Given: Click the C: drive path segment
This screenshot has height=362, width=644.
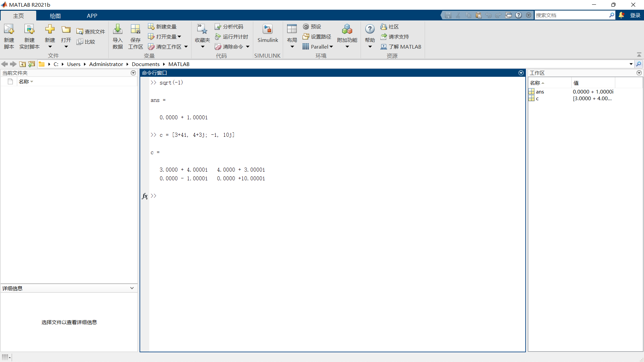Looking at the screenshot, I should (56, 64).
